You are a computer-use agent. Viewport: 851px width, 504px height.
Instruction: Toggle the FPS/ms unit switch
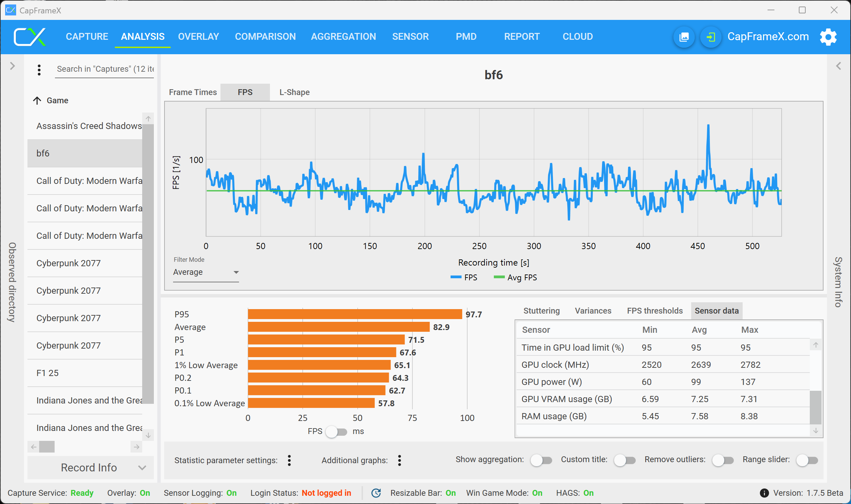coord(337,431)
